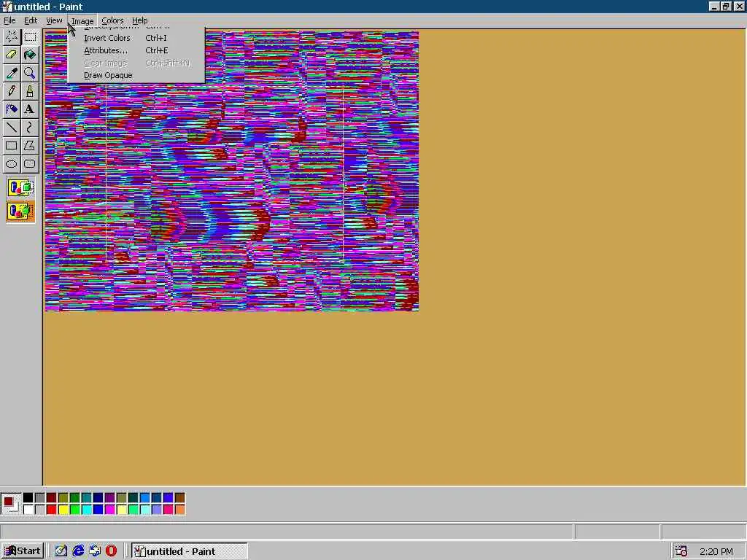Viewport: 747px width, 560px height.
Task: Click the 2:20 PM taskbar clock
Action: pos(716,551)
